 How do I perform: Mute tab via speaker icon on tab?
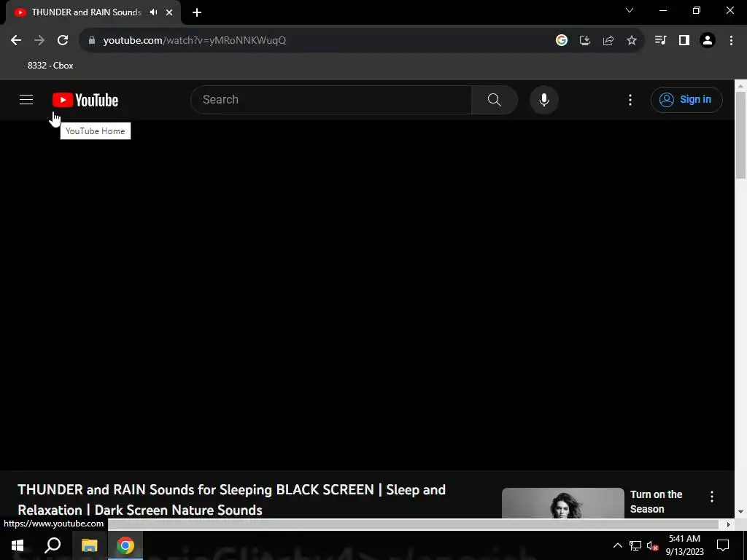[153, 12]
